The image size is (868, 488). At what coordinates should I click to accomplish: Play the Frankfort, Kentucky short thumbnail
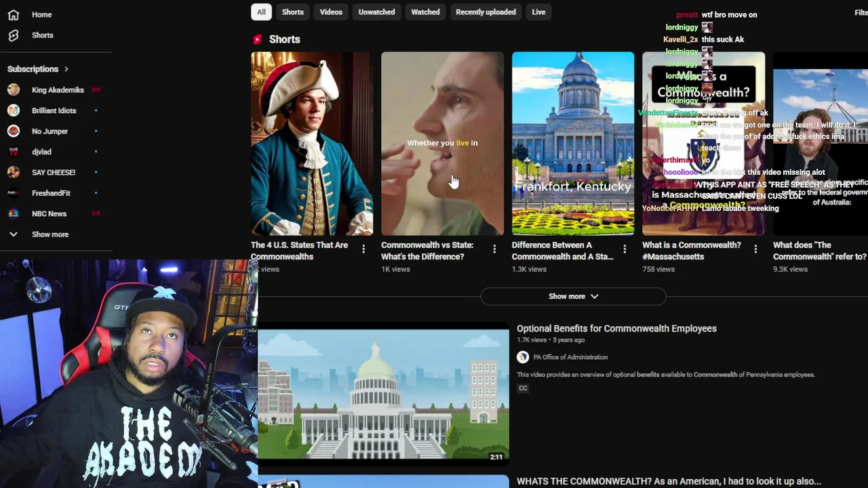pyautogui.click(x=573, y=144)
